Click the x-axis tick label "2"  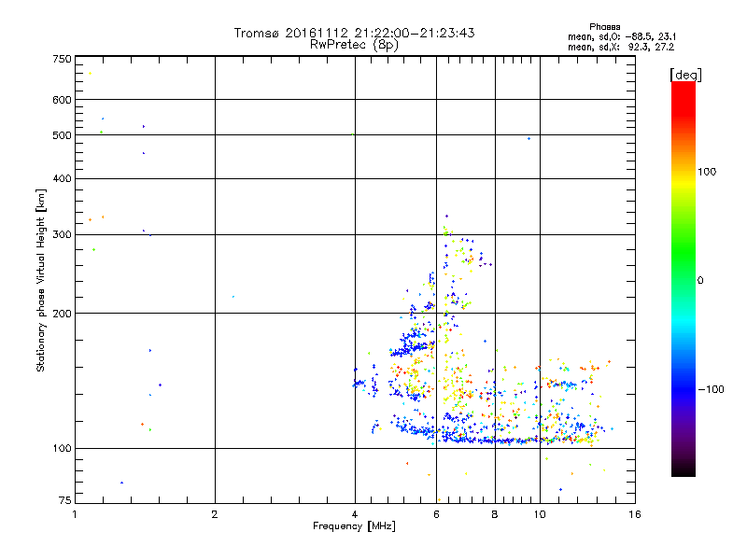coord(215,515)
